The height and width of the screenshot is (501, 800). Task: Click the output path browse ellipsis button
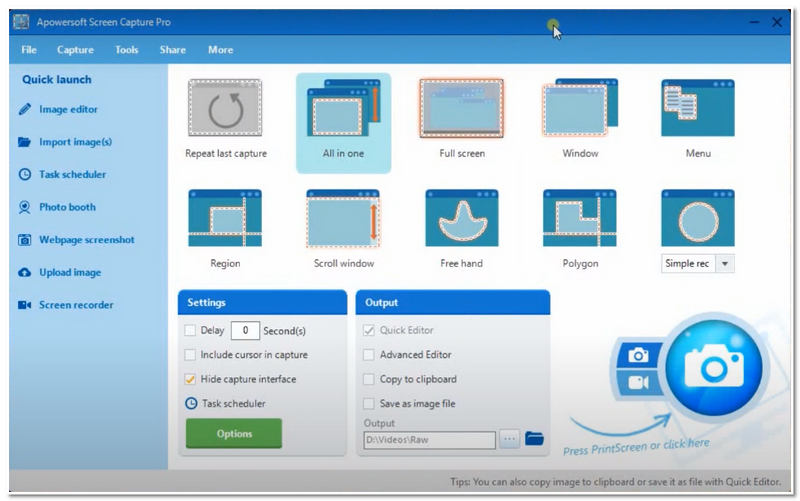coord(510,439)
